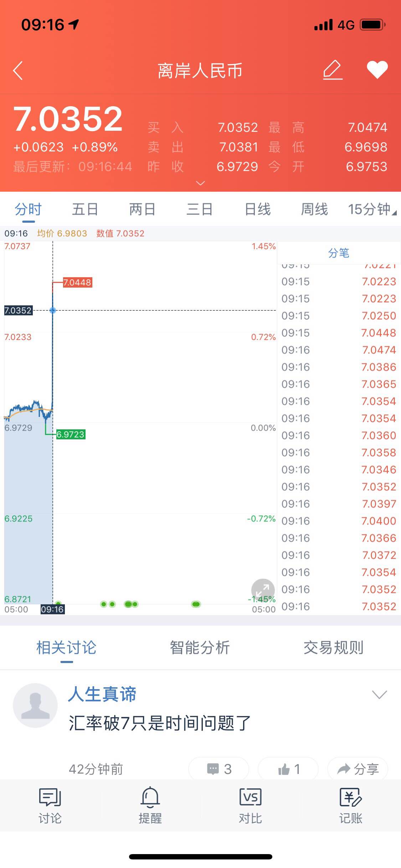Like the post with thumbs-up

[x=288, y=769]
